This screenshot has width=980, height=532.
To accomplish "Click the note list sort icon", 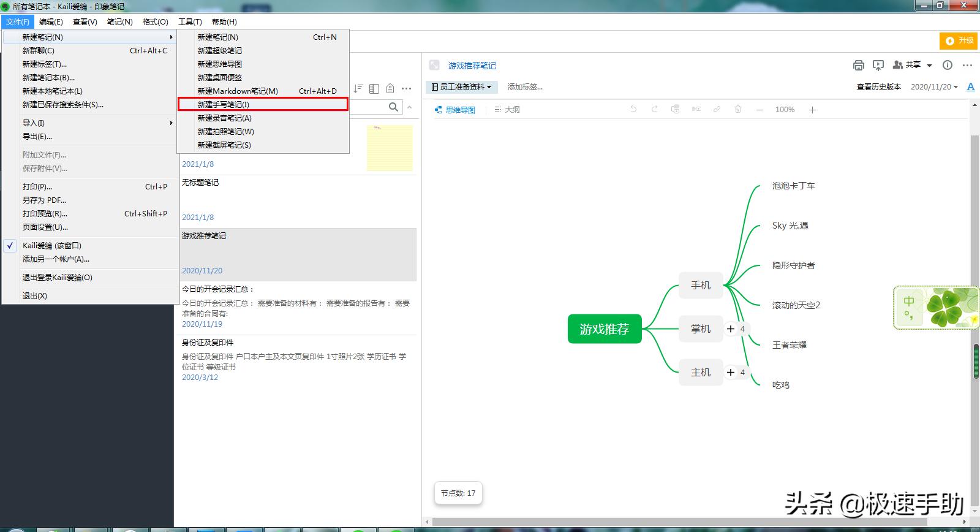I will tap(358, 88).
